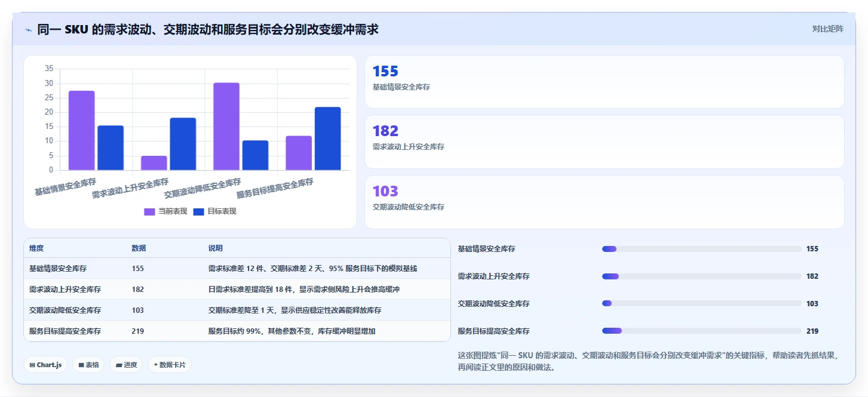Click the blue bar for 服务目标提高安全库存
868x397 pixels.
pyautogui.click(x=327, y=139)
